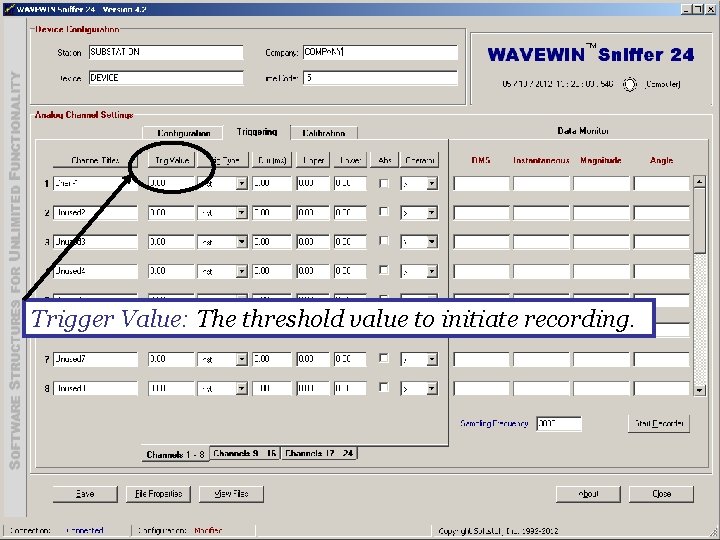Expand the Operator dropdown for channel 4
720x540 pixels.
point(432,271)
